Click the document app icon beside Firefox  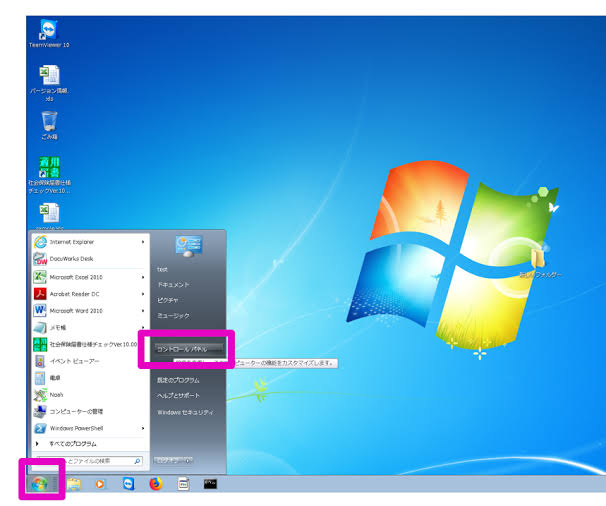(183, 484)
